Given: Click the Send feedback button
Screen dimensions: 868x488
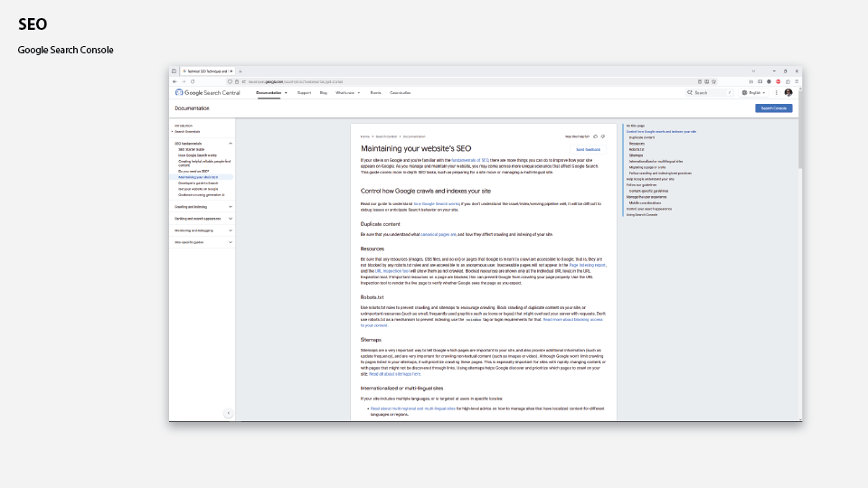Looking at the screenshot, I should tap(588, 149).
